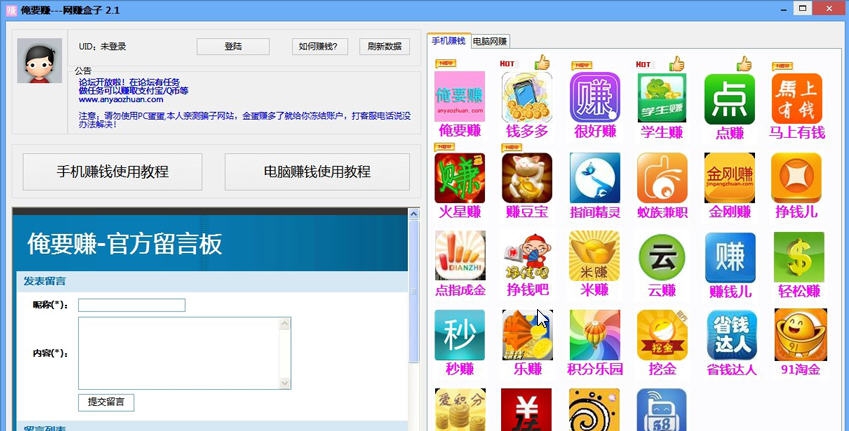Click the 省钱达人 label text
849x431 pixels.
732,370
